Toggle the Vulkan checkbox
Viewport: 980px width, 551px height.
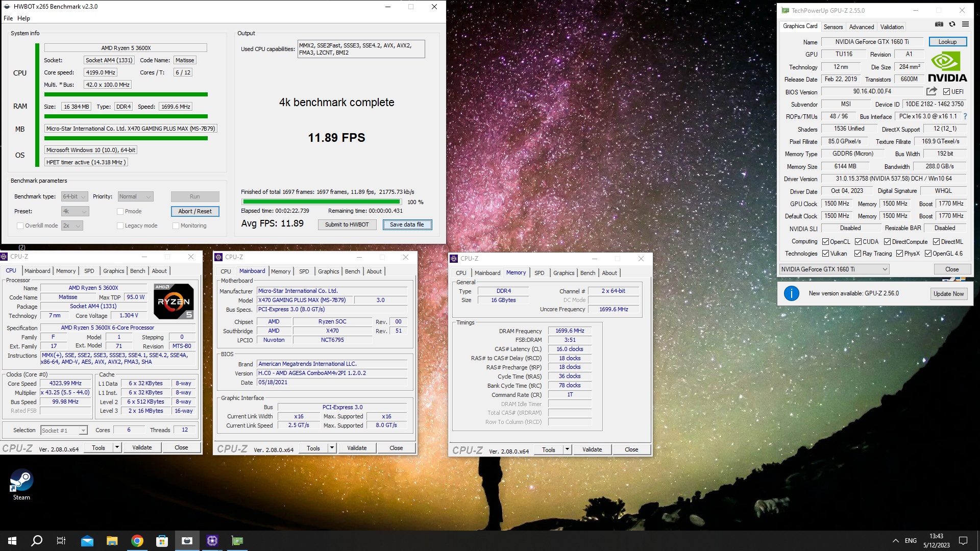click(x=825, y=254)
